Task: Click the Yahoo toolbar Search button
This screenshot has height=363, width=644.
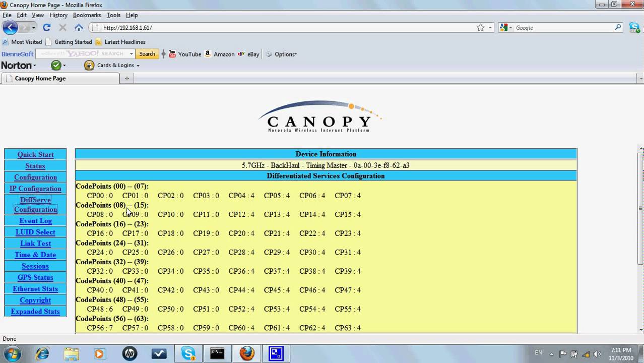Action: [x=147, y=54]
